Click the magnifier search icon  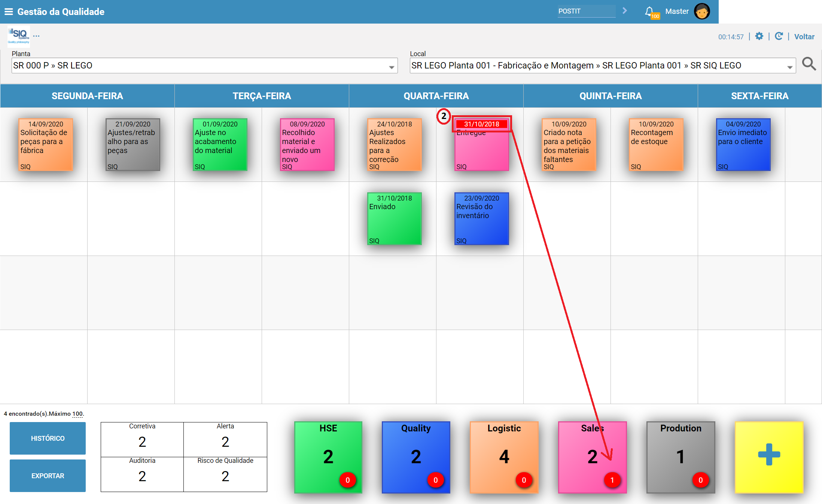point(809,64)
